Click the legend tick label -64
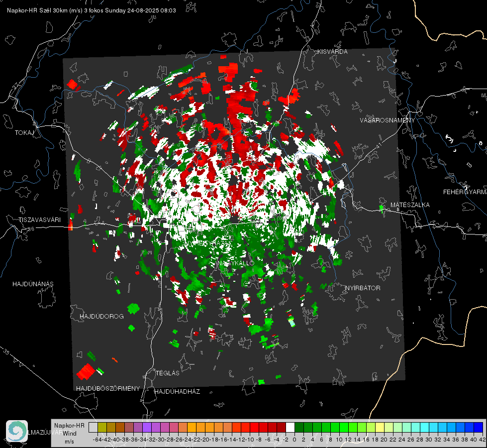Image resolution: width=487 pixels, height=448 pixels. [x=97, y=440]
